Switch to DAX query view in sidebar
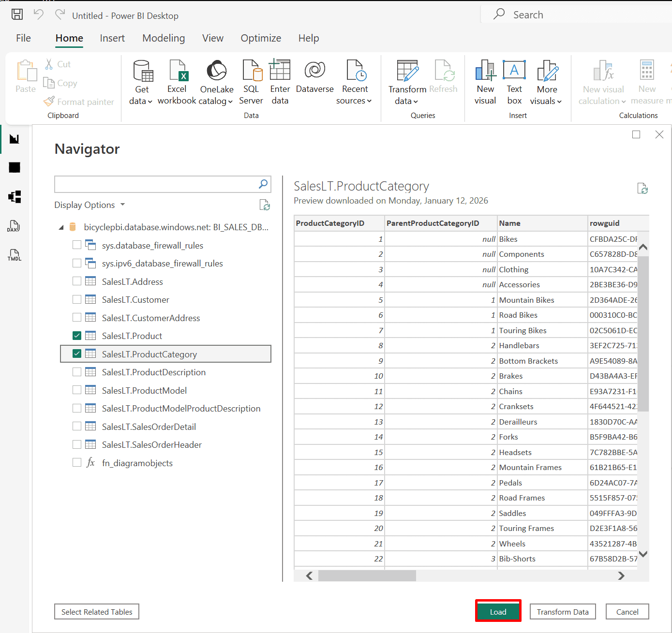 (14, 226)
